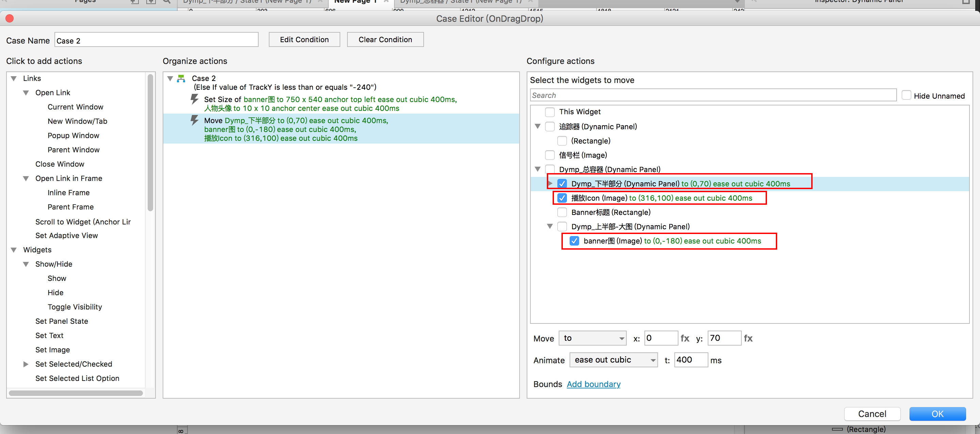Open the Move 'to' dropdown
The width and height of the screenshot is (980, 434).
(x=592, y=338)
